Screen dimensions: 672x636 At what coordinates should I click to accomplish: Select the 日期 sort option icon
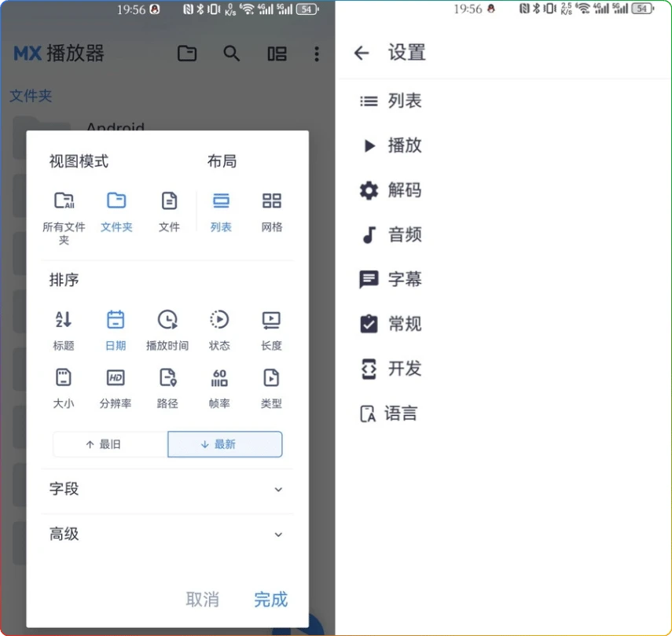click(115, 319)
